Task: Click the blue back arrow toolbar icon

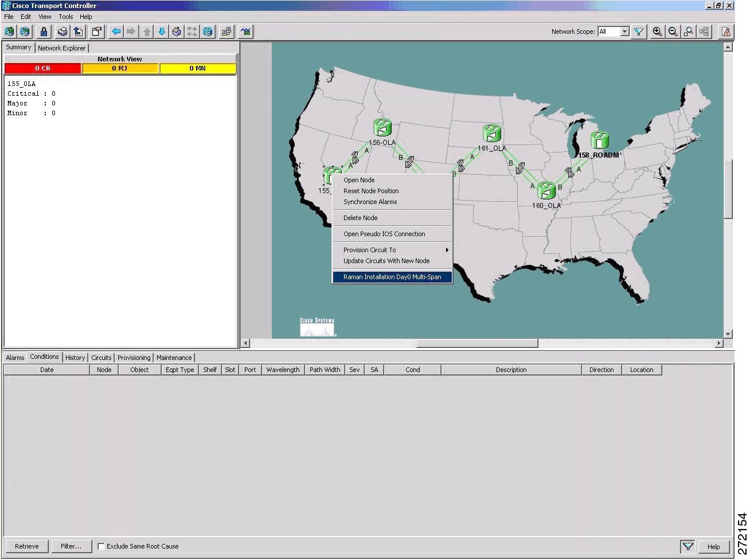Action: [x=116, y=32]
